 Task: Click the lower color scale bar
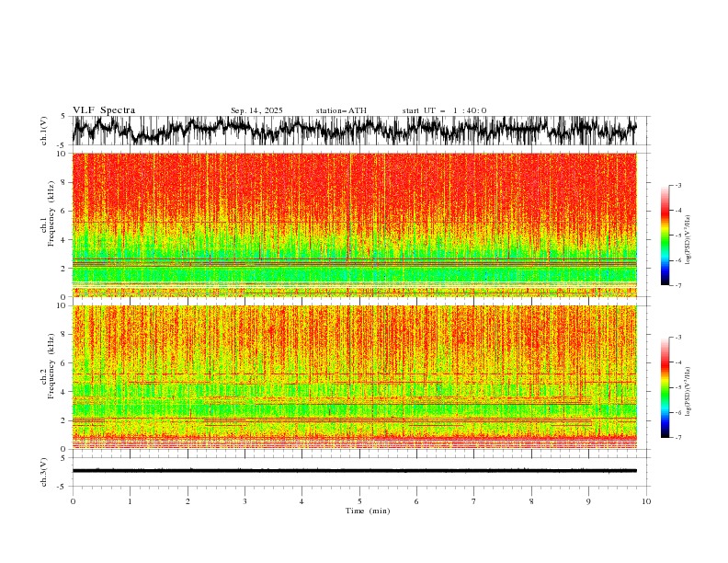[x=665, y=387]
